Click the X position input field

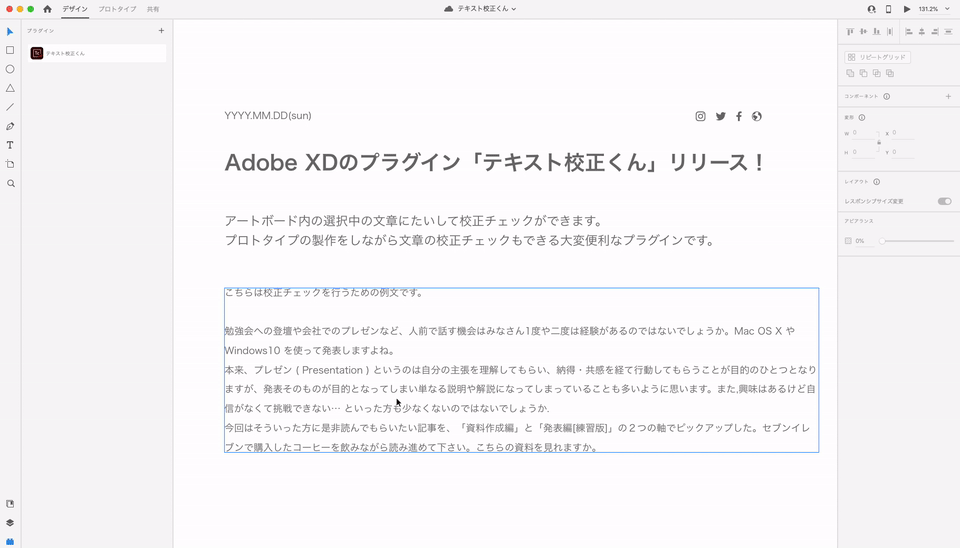point(903,133)
